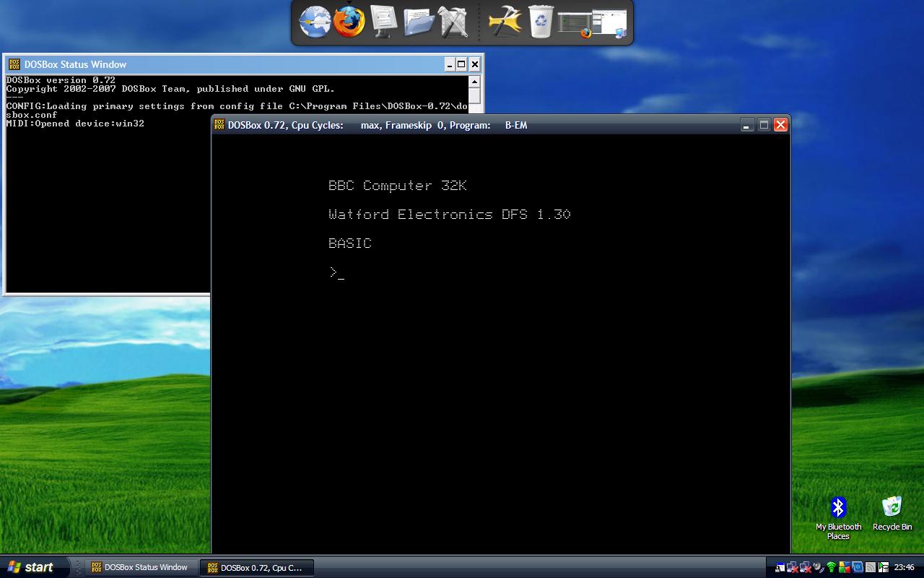Click DOSBox icon in B-EM window title bar

(x=219, y=125)
